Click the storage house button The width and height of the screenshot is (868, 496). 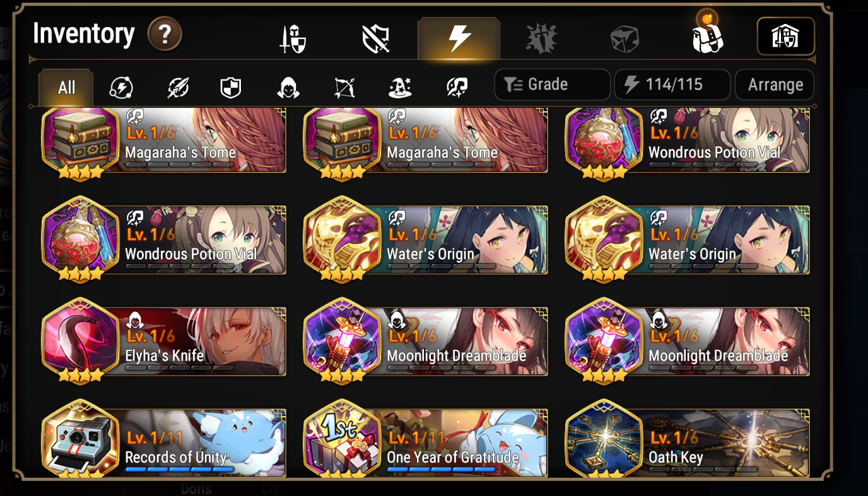[x=785, y=37]
